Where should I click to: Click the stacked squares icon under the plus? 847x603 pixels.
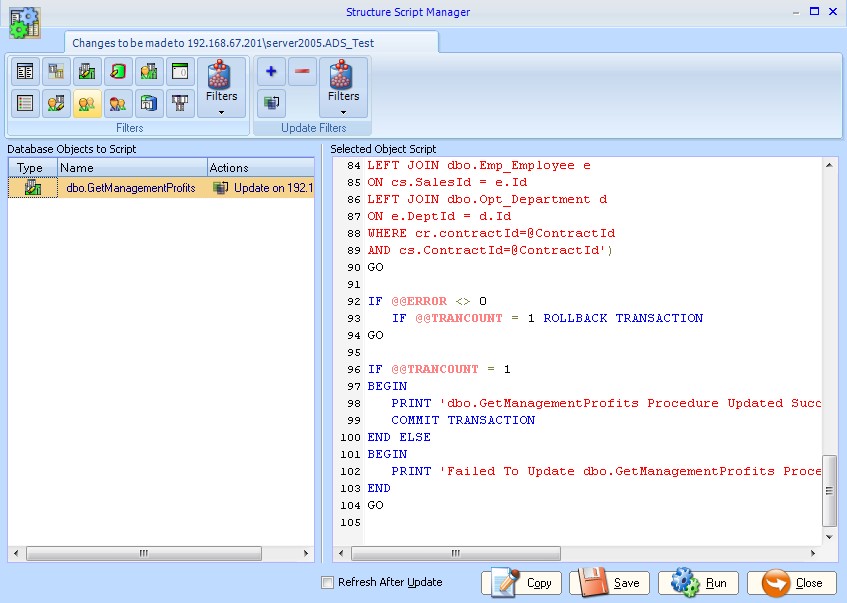click(x=271, y=102)
